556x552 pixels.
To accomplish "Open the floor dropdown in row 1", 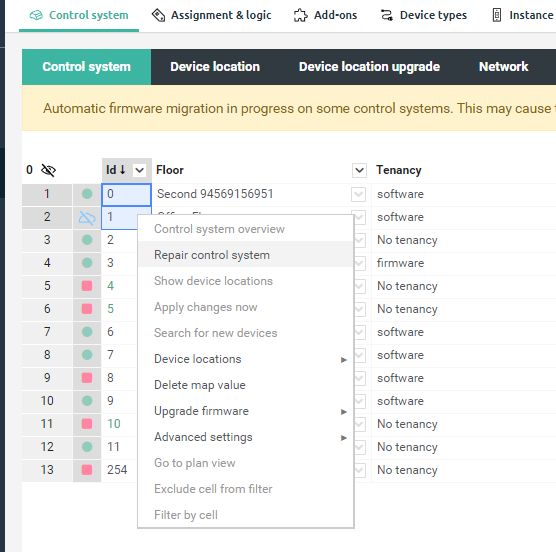I will 358,194.
